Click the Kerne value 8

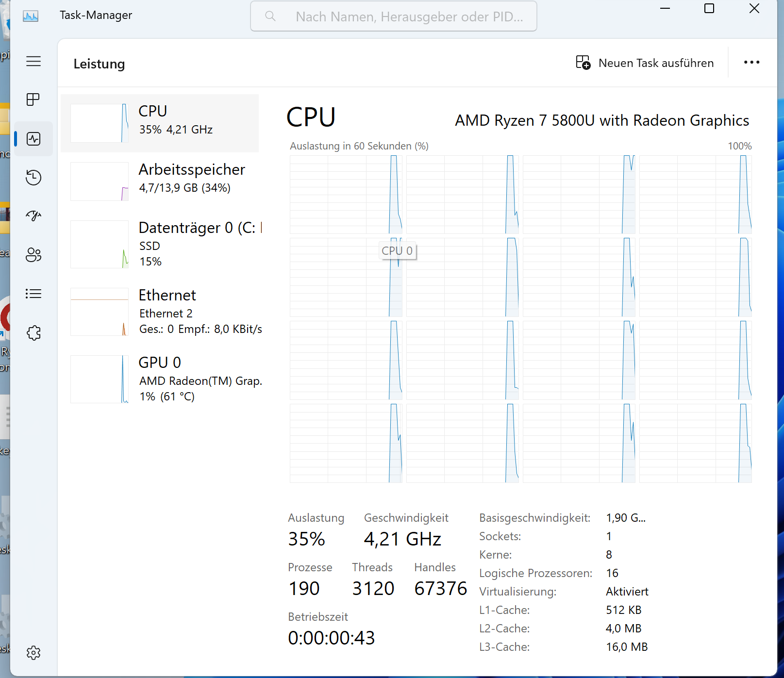609,555
